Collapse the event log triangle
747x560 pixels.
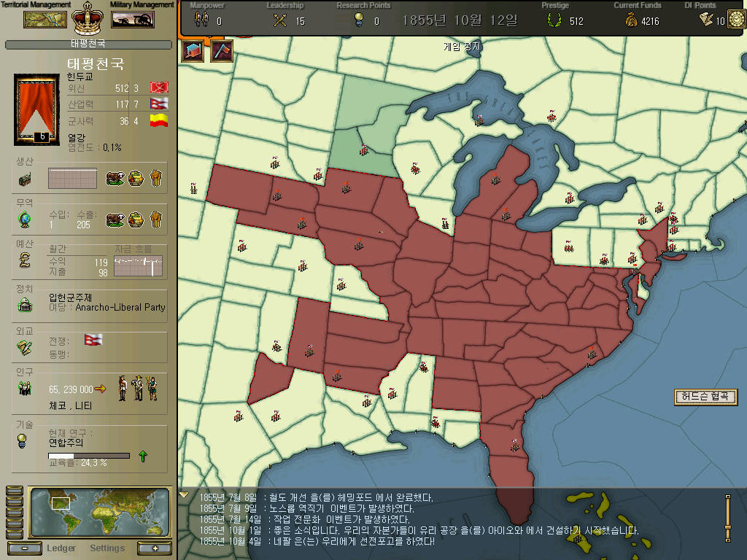pos(184,495)
